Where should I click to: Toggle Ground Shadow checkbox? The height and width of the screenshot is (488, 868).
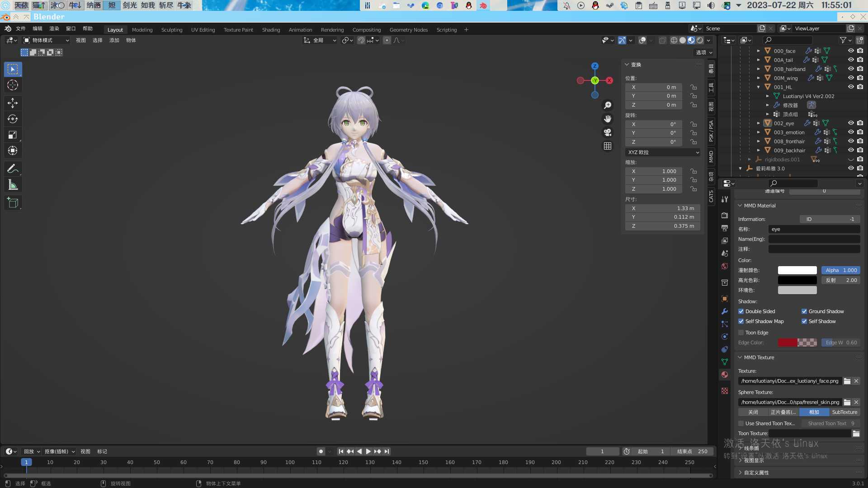[804, 311]
